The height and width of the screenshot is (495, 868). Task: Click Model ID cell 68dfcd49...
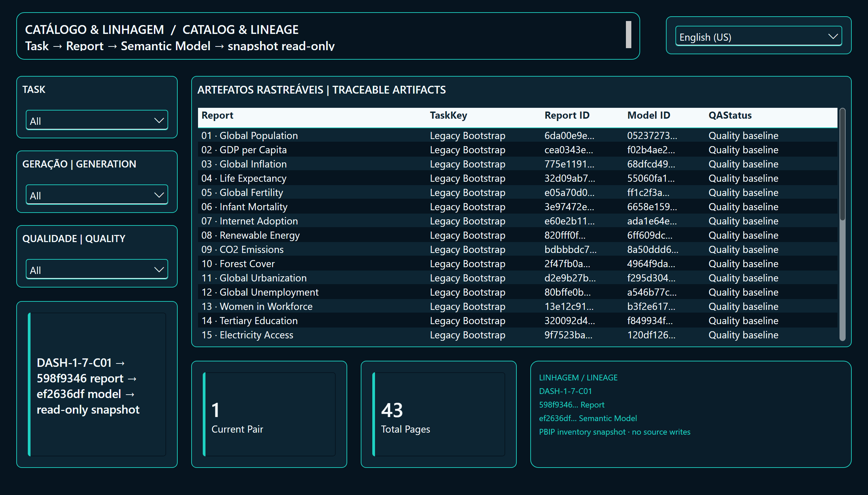click(651, 164)
